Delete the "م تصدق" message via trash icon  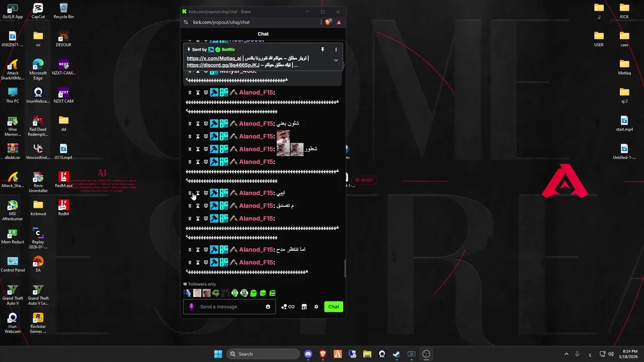190,206
